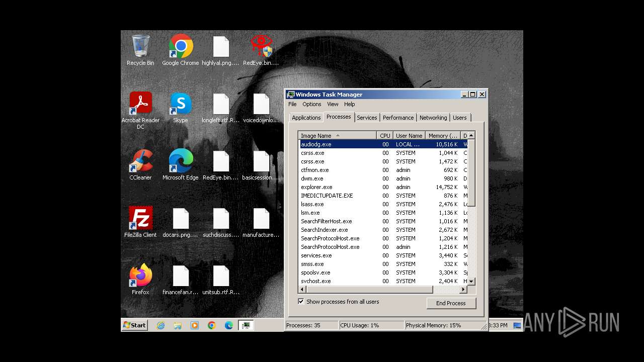The width and height of the screenshot is (644, 362).
Task: Select unitsub.rtf file on desktop
Action: pos(221,279)
